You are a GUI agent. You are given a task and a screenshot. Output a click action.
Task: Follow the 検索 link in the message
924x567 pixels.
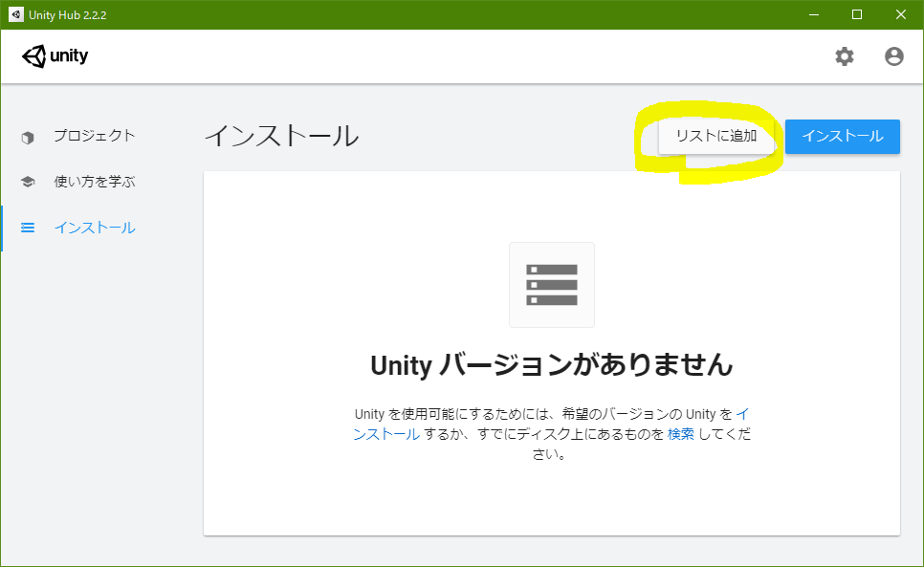[x=681, y=434]
